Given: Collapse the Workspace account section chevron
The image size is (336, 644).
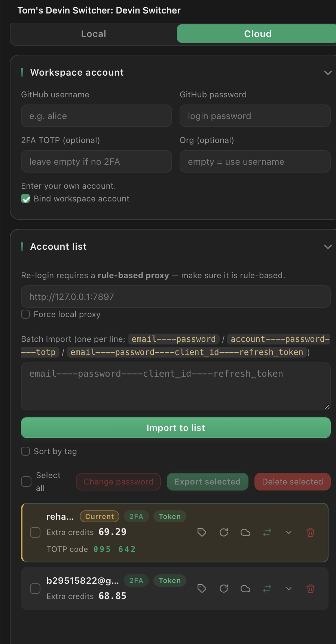Looking at the screenshot, I should 328,73.
